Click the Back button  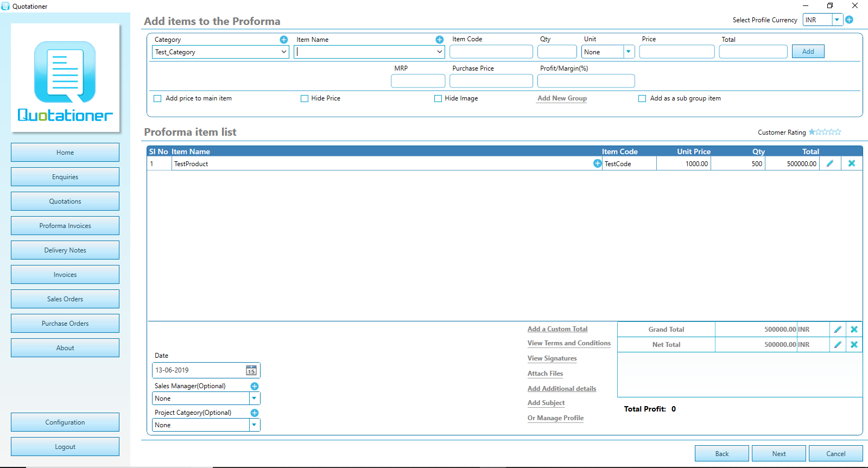[722, 454]
